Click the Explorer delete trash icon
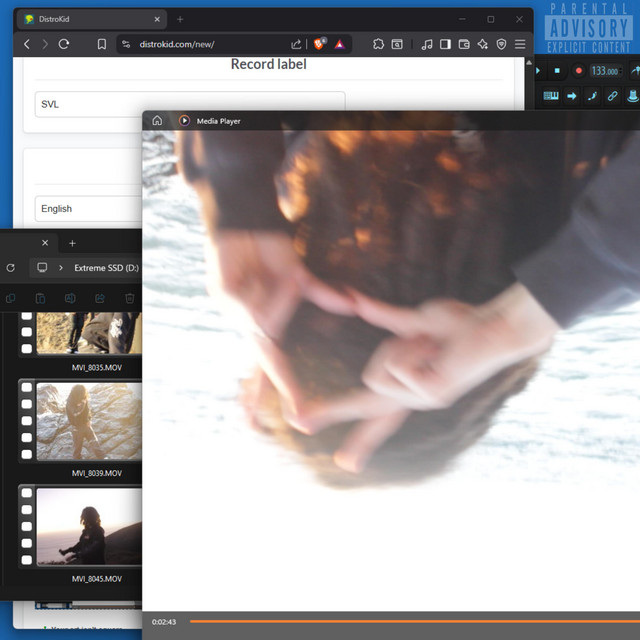Viewport: 640px width, 640px height. pos(130,298)
